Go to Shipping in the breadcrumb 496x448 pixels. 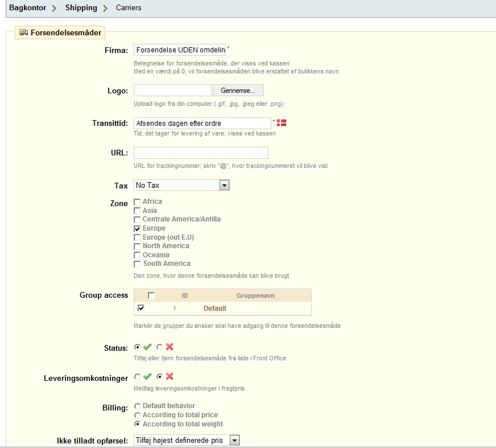tap(81, 7)
